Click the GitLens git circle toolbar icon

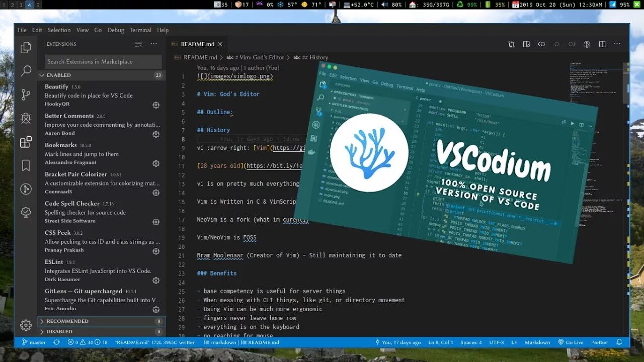(587, 44)
